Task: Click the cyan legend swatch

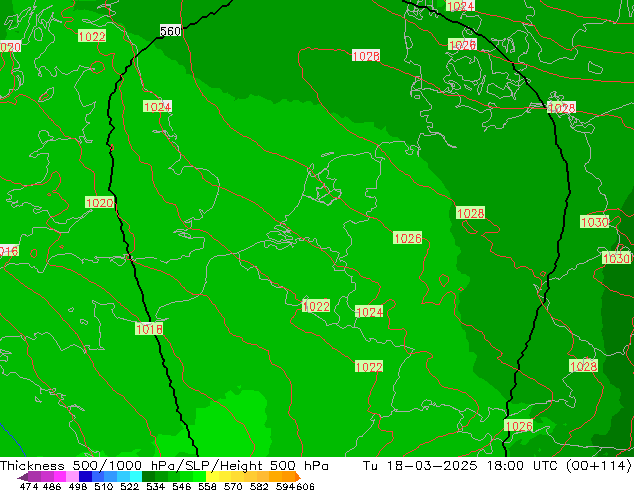Action: pyautogui.click(x=136, y=477)
